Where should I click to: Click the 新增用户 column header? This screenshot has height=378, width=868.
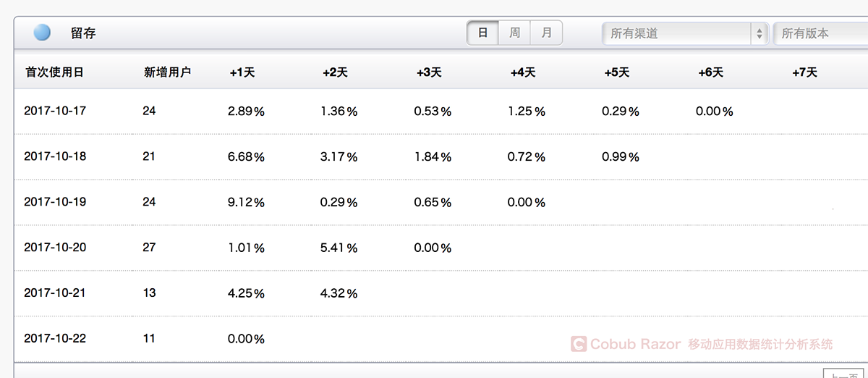tap(167, 72)
